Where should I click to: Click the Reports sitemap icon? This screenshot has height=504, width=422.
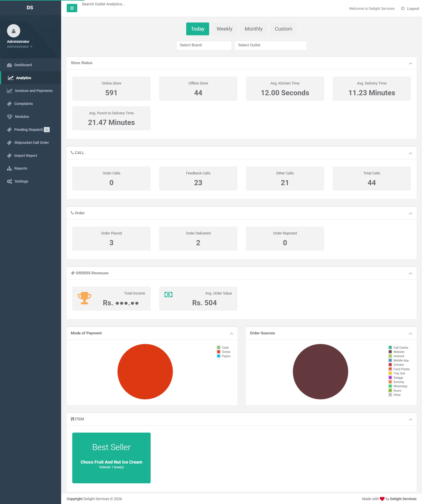[x=9, y=168]
